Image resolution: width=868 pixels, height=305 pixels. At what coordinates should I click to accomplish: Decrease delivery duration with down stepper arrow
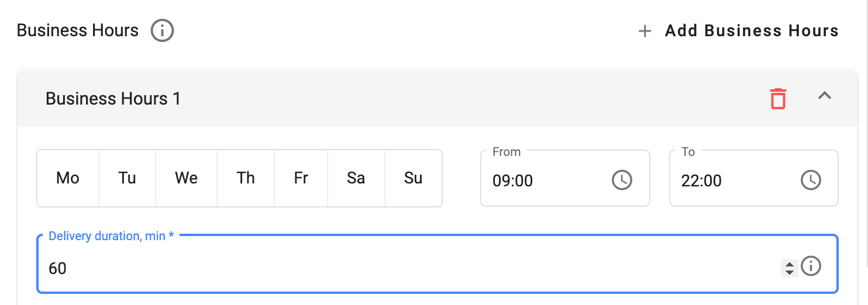point(790,272)
